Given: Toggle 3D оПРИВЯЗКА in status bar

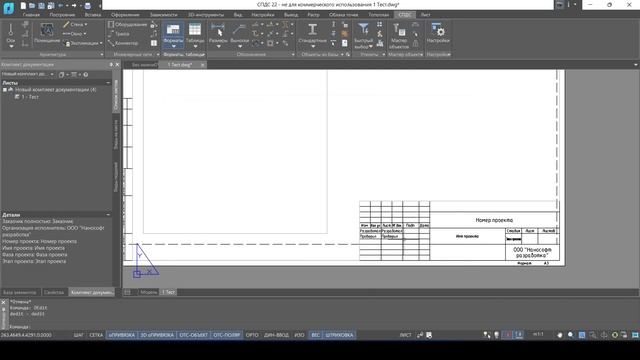Looking at the screenshot, I should tap(157, 335).
